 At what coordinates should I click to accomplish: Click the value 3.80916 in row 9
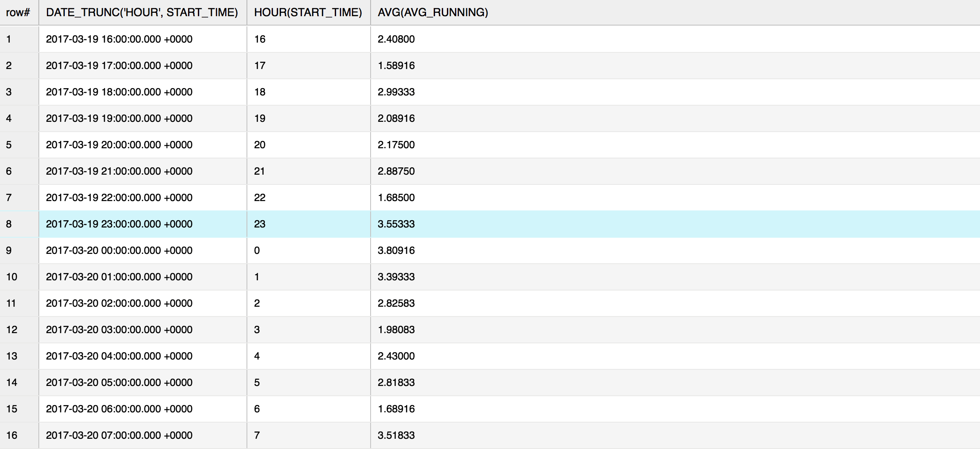[395, 250]
